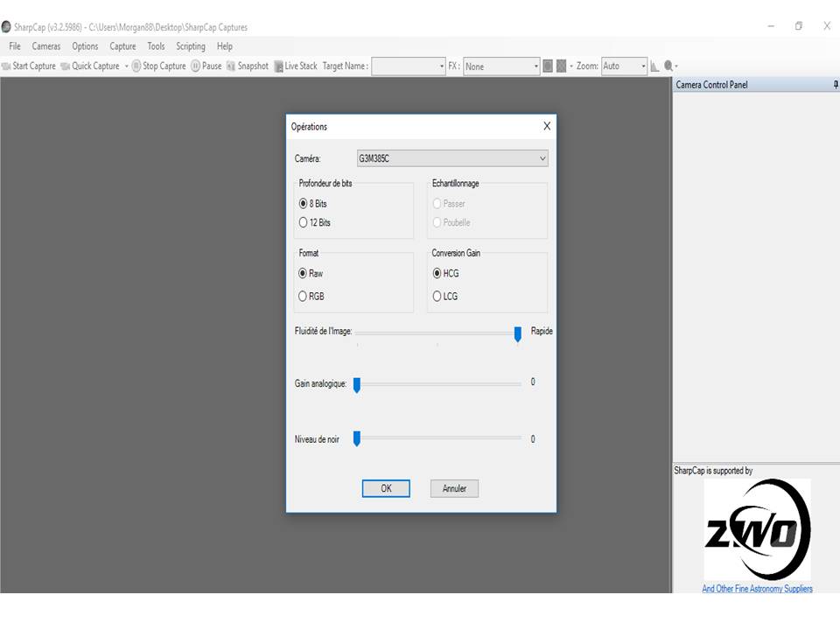Open Live Stack from the toolbar
This screenshot has height=630, width=840.
click(x=295, y=66)
